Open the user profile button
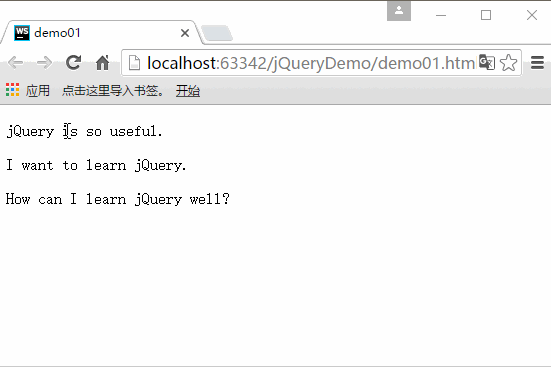 pyautogui.click(x=399, y=11)
